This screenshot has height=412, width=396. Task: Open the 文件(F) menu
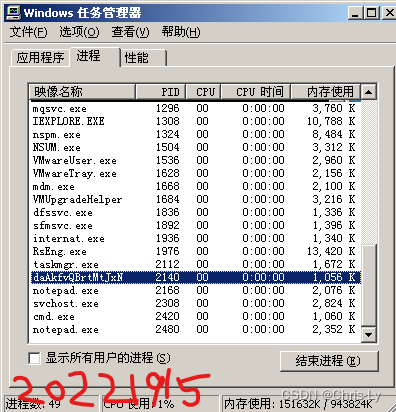pos(28,32)
